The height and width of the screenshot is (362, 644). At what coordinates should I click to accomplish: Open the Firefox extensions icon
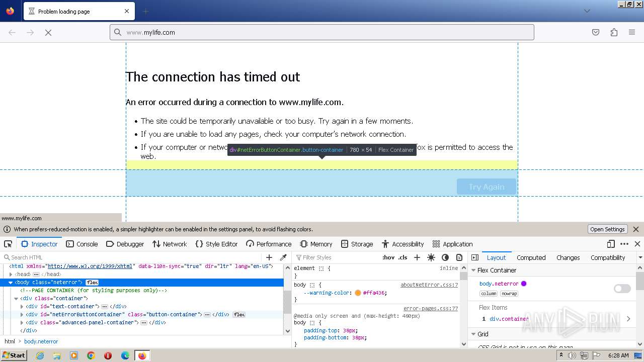coord(614,32)
